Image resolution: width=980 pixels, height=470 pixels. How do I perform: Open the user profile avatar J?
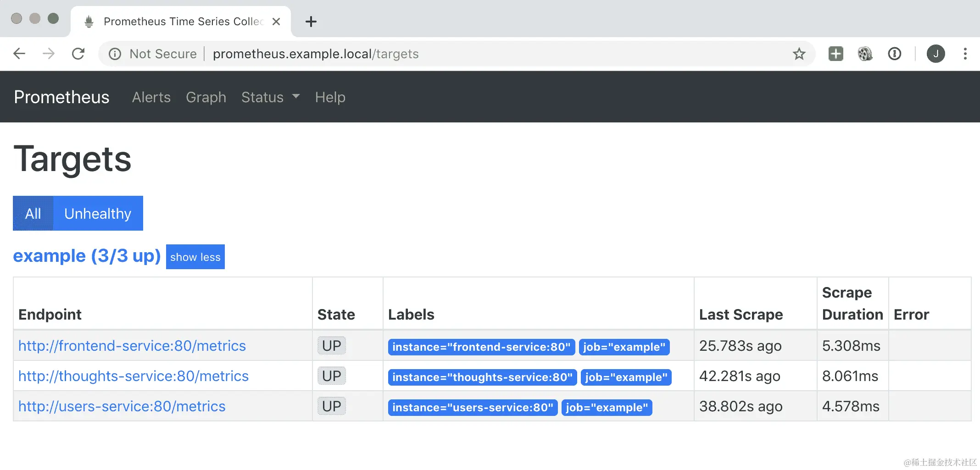pyautogui.click(x=935, y=54)
